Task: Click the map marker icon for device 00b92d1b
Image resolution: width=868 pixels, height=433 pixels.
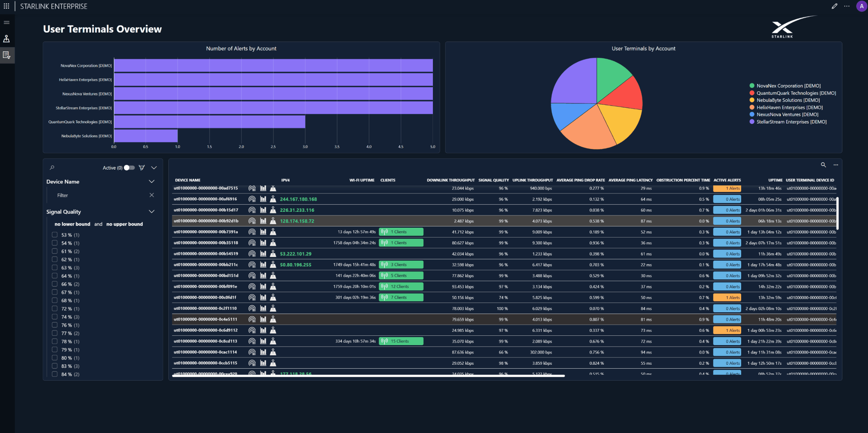Action: pyautogui.click(x=273, y=221)
